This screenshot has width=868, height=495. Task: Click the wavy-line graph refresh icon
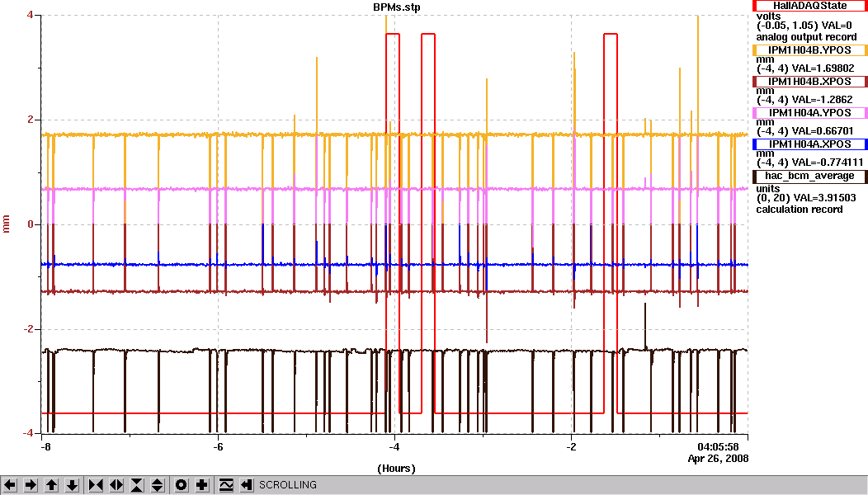(226, 485)
